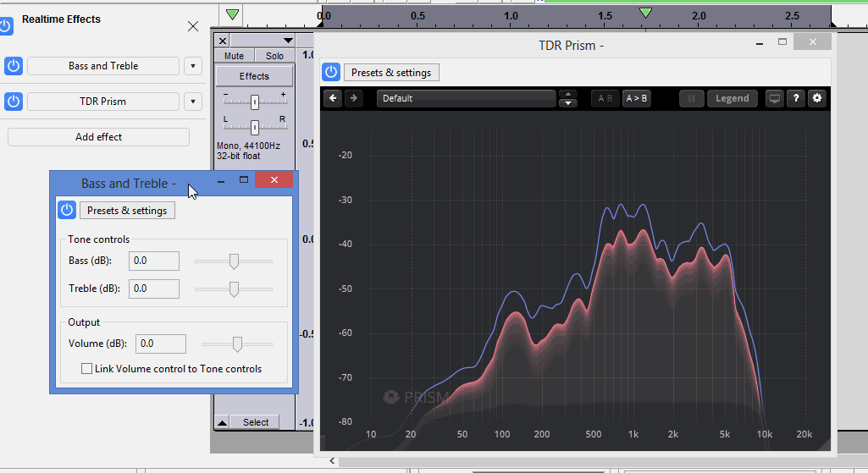Click the track pan slider handle

coord(255,128)
